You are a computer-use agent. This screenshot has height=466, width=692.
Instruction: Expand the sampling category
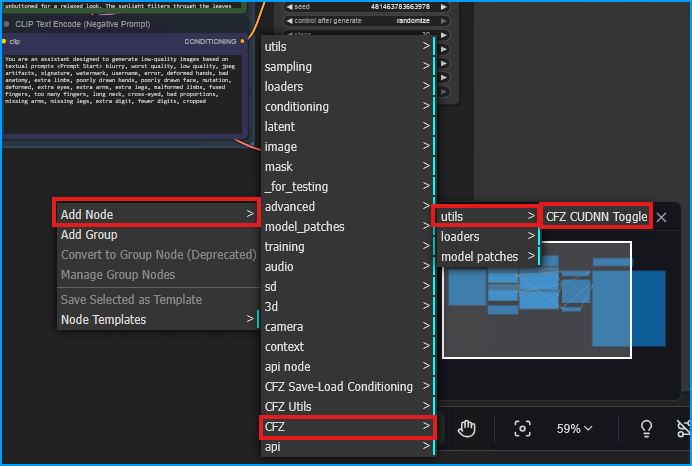pos(347,66)
